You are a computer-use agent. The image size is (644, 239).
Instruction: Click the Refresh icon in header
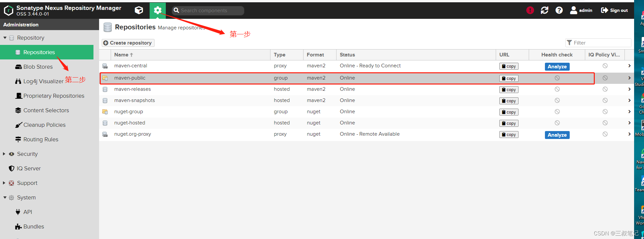click(x=545, y=10)
